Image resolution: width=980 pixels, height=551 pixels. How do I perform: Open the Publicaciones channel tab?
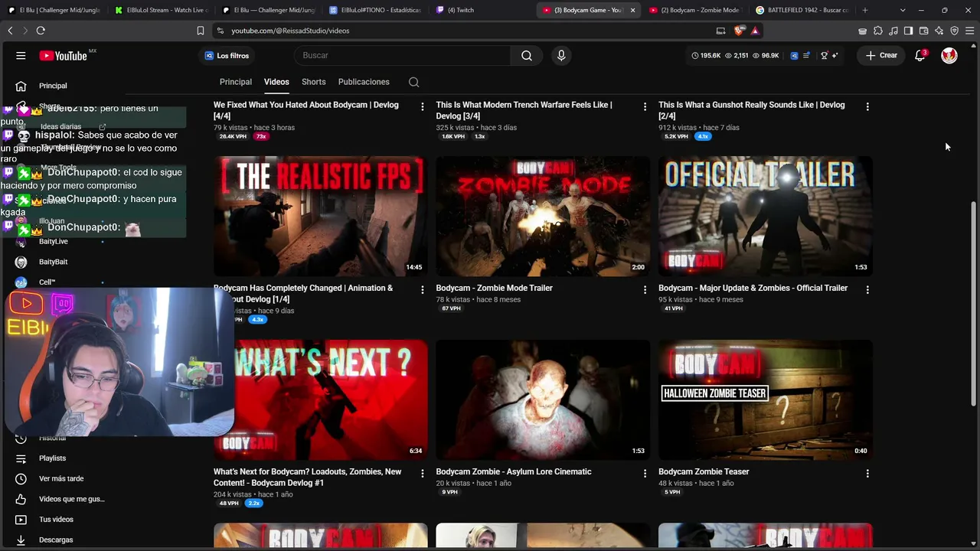tap(364, 82)
